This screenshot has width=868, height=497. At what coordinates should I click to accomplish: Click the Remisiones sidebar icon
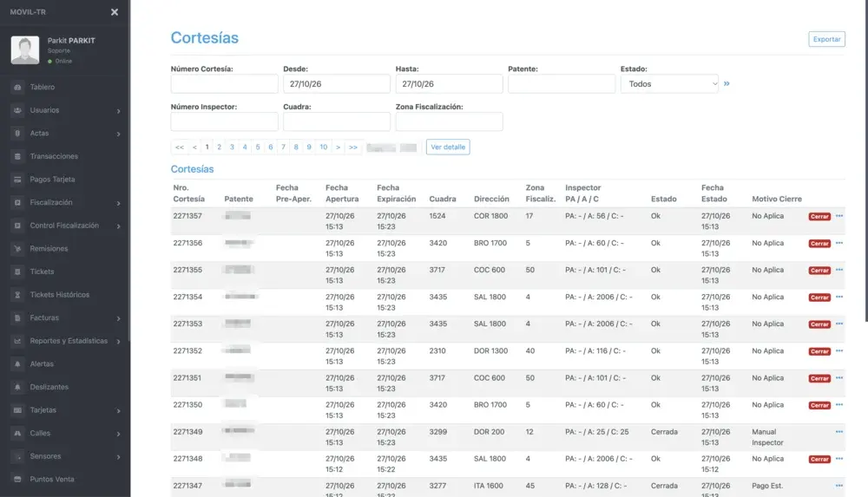coord(17,248)
